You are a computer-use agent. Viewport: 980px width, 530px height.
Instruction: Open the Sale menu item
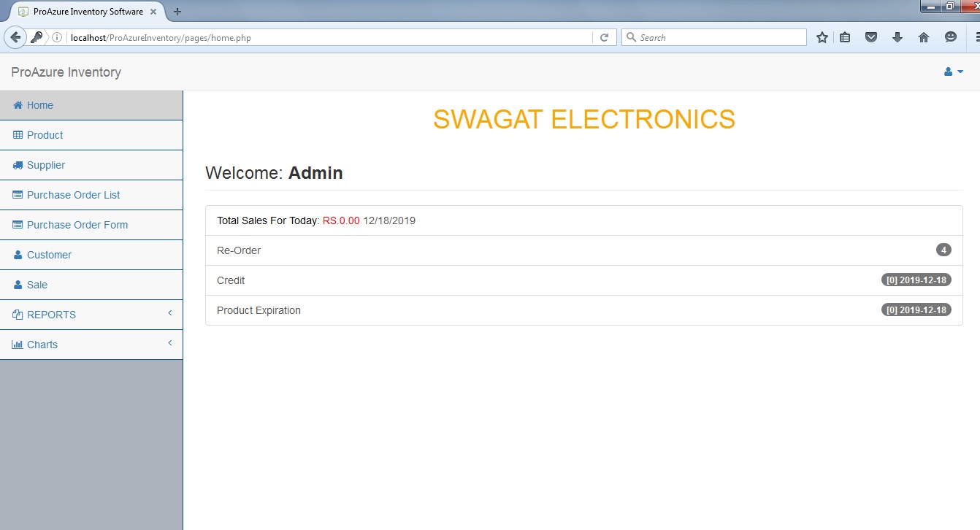click(37, 285)
